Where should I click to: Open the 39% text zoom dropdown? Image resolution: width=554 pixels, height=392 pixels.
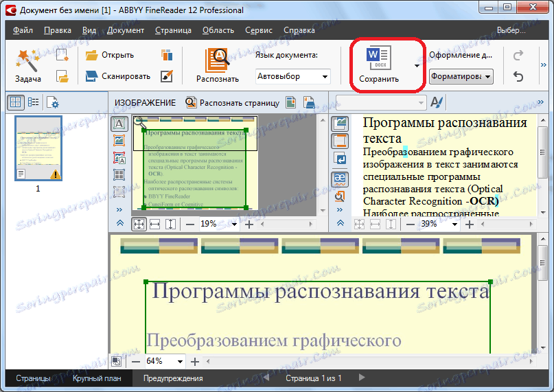[x=454, y=224]
